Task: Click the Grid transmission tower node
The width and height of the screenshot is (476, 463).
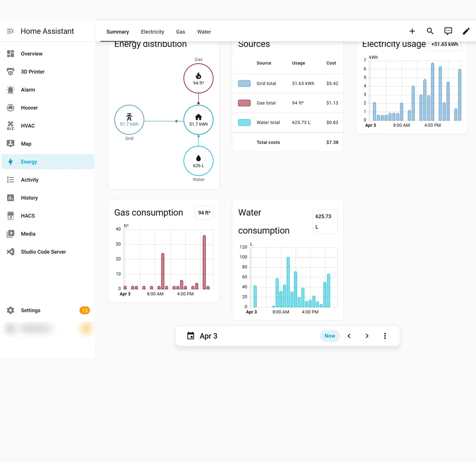Action: tap(129, 120)
